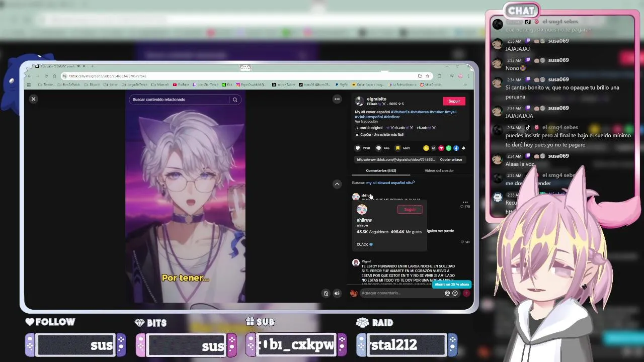The height and width of the screenshot is (362, 644).
Task: Open Miguel commenter profile
Action: pyautogui.click(x=366, y=261)
